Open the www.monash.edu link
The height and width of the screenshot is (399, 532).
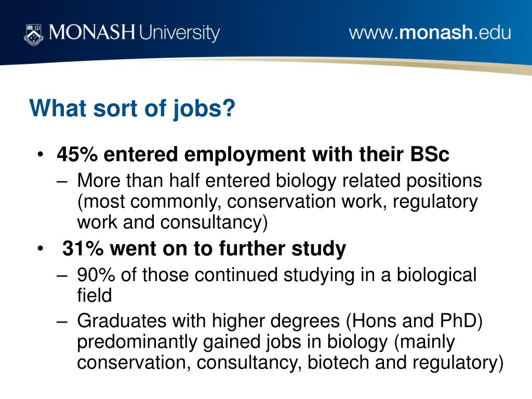430,33
